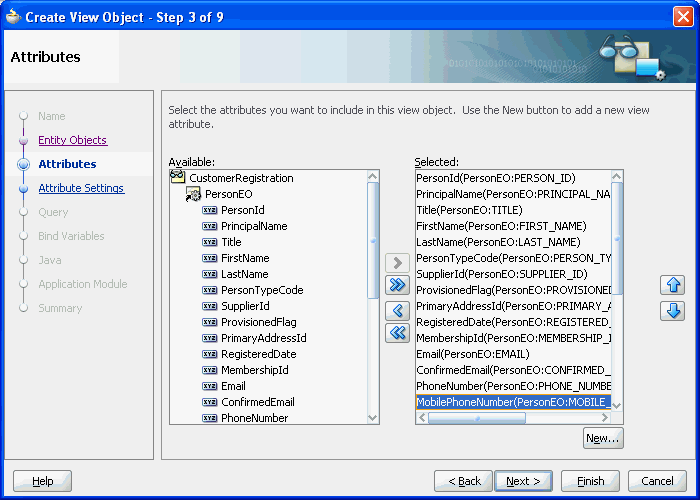The width and height of the screenshot is (700, 500).
Task: Click the Selected list vertical scrollbar thumb
Action: 617,238
